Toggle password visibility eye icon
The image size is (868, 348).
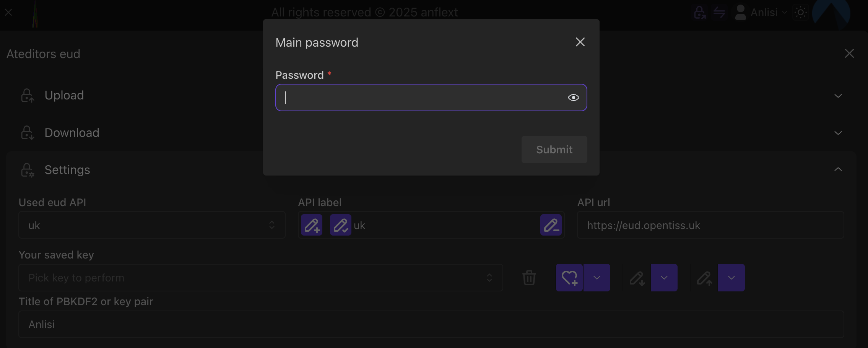click(573, 98)
